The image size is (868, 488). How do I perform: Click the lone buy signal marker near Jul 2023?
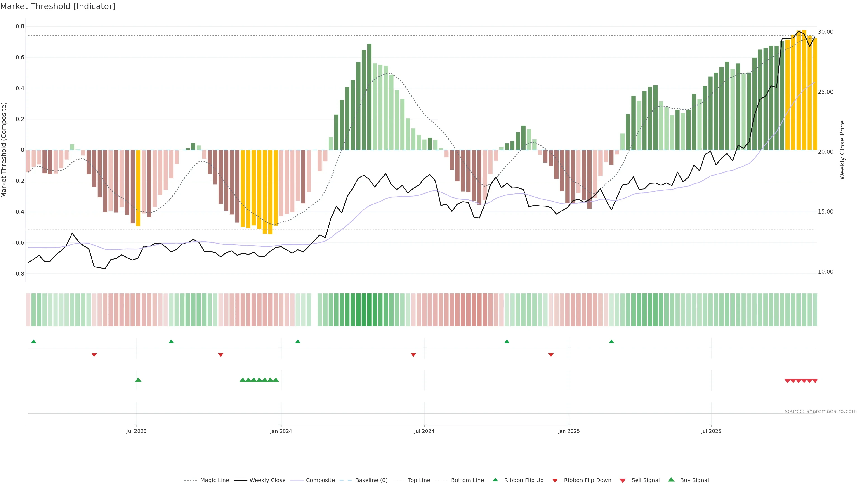(138, 380)
